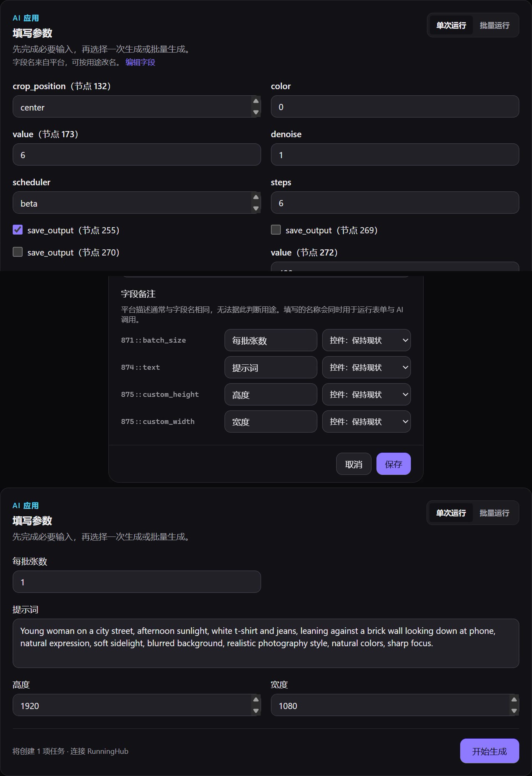Edit the 提示词 name field in dialog
Screen dimensions: 532x776
click(271, 367)
